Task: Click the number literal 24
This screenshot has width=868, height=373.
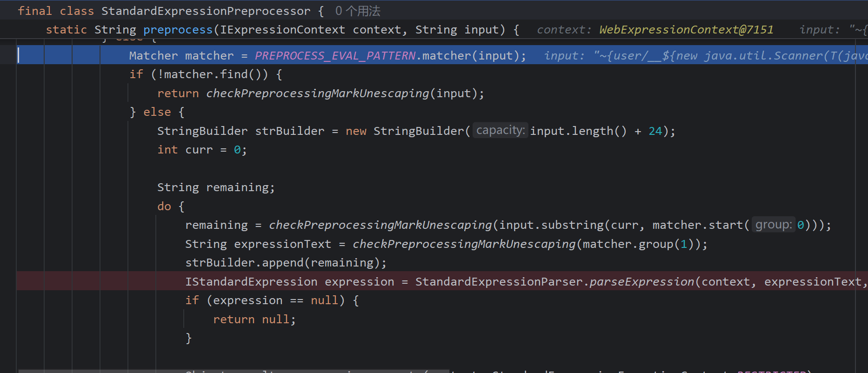Action: (655, 131)
